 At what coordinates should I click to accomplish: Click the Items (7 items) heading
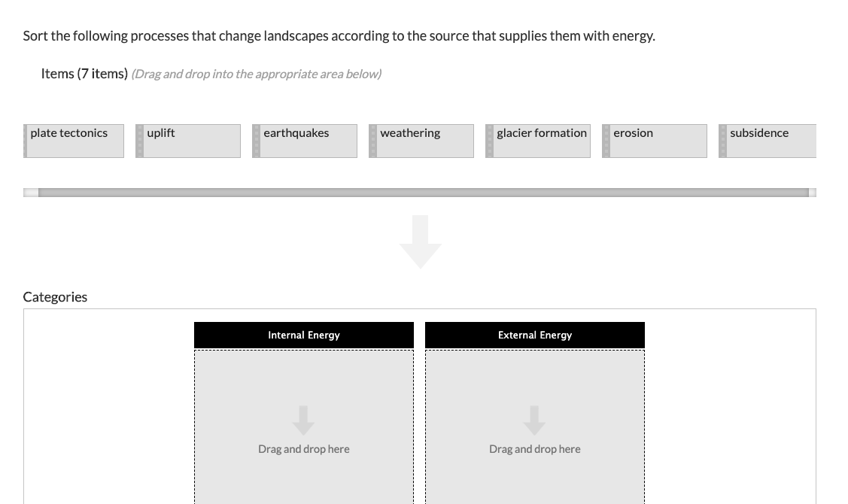click(x=84, y=74)
